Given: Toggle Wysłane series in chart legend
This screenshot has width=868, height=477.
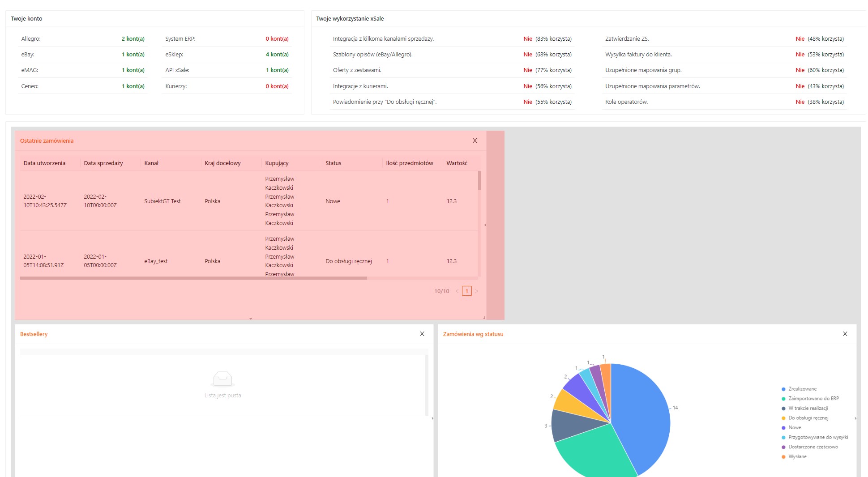Looking at the screenshot, I should 797,457.
